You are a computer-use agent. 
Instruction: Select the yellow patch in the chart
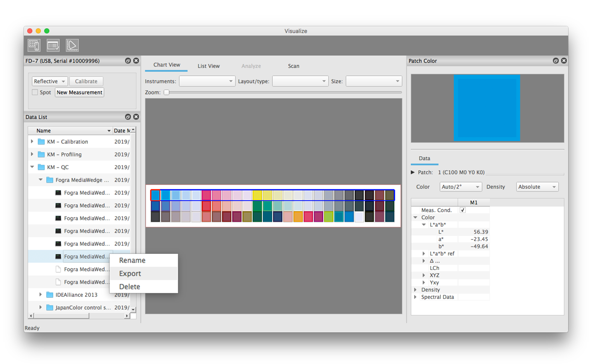pyautogui.click(x=257, y=195)
